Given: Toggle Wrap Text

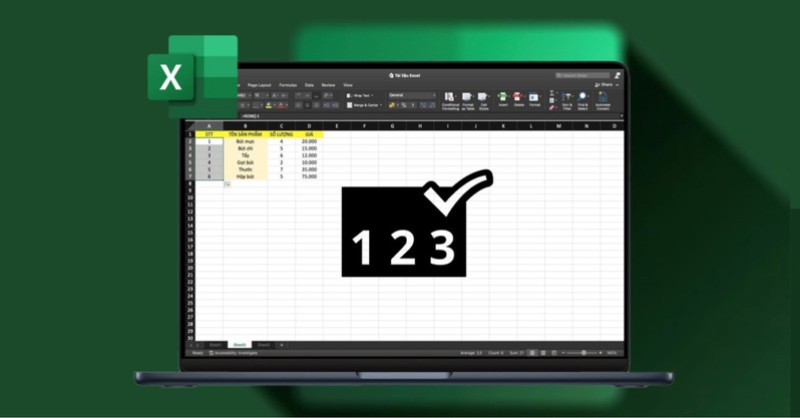Looking at the screenshot, I should [360, 95].
